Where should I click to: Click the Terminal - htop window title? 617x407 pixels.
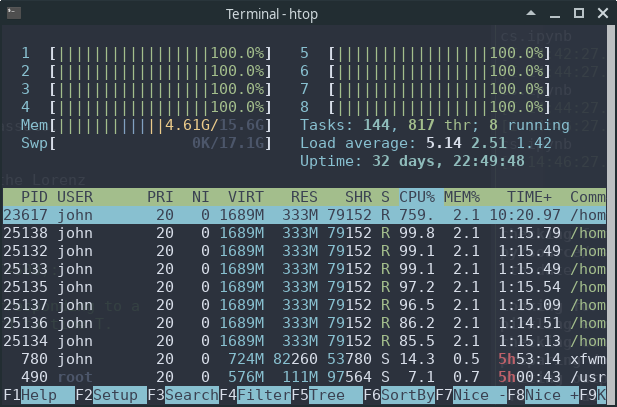coord(272,14)
